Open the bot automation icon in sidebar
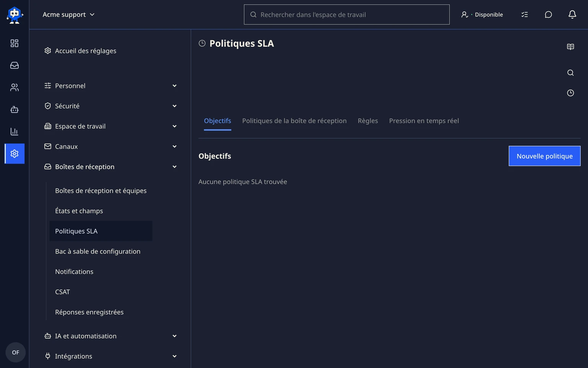This screenshot has height=368, width=588. [x=15, y=110]
